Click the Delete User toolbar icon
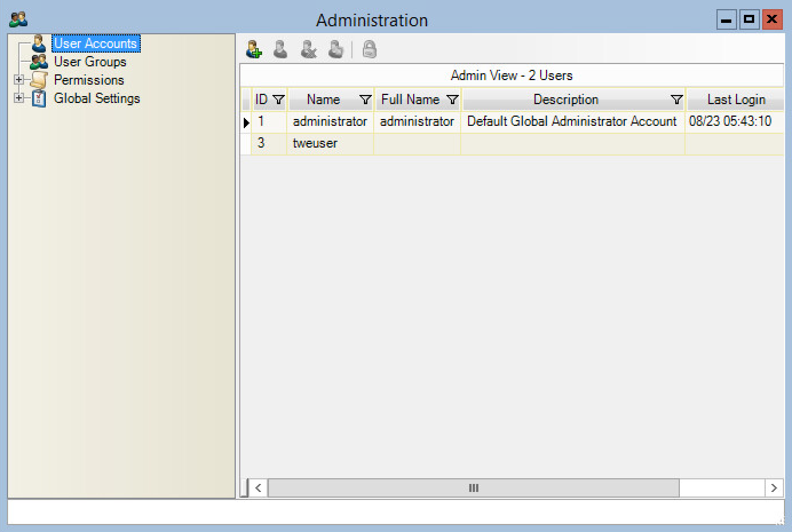 point(308,50)
